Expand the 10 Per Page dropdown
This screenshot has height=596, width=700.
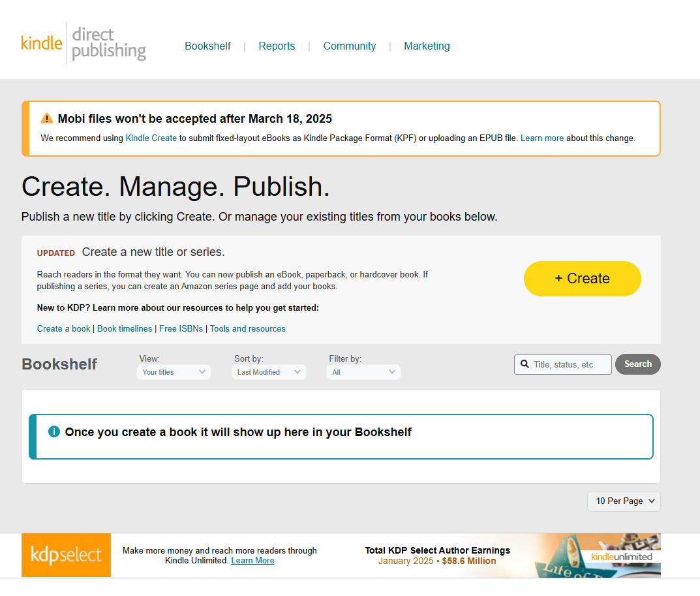pos(624,501)
